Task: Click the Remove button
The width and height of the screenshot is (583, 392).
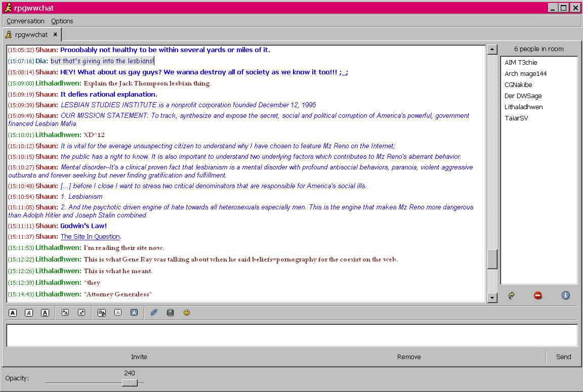Action: tap(409, 357)
